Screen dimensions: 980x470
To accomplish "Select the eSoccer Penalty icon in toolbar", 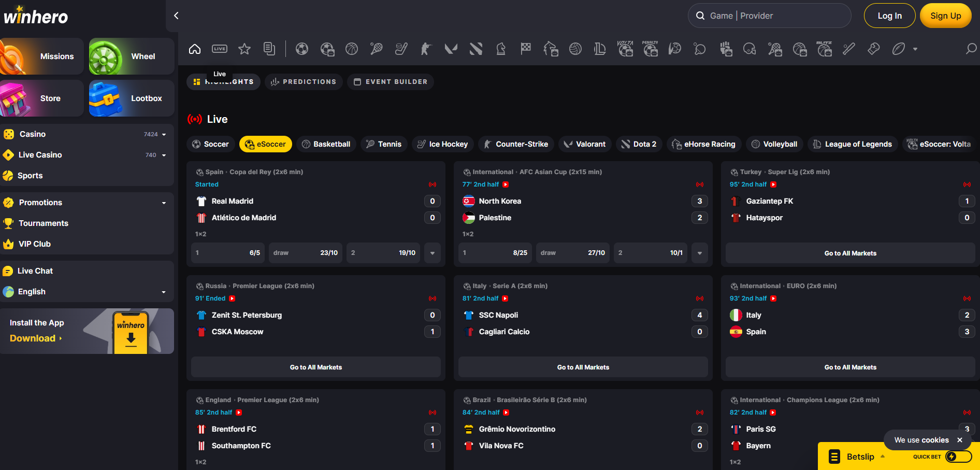I will 650,49.
